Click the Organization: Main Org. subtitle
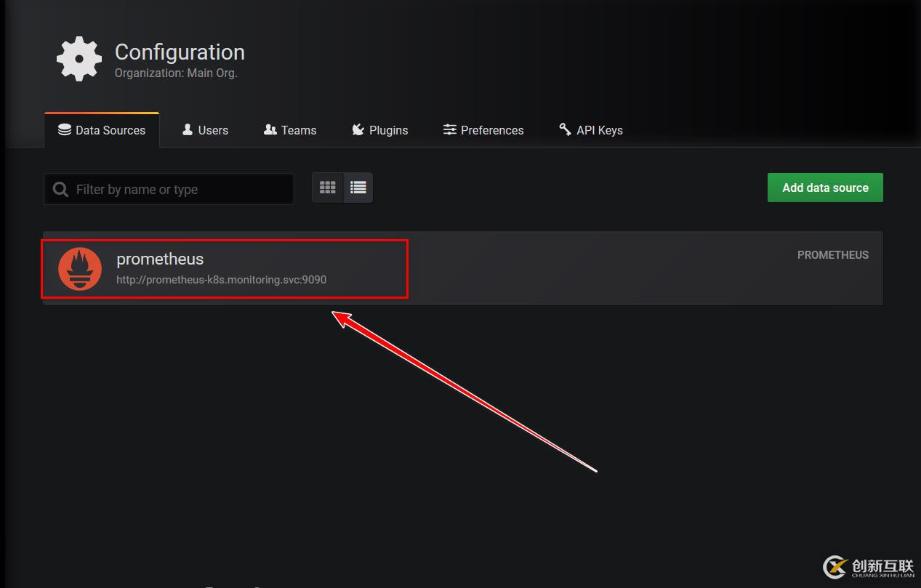 (176, 73)
